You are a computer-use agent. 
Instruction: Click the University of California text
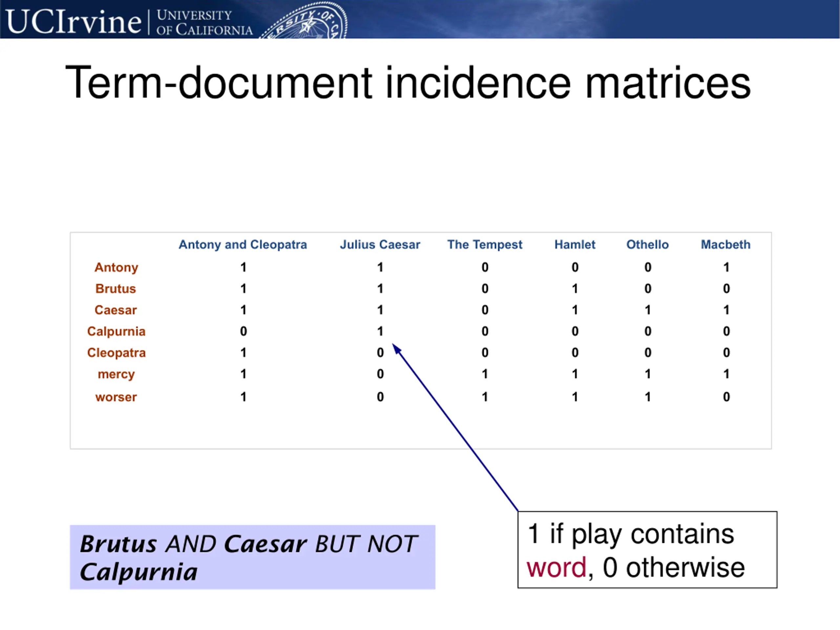click(204, 23)
